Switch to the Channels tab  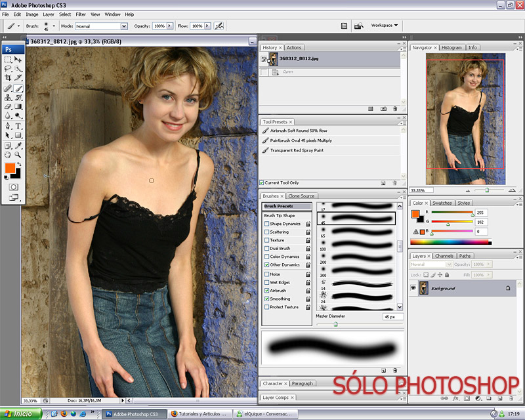[x=444, y=256]
